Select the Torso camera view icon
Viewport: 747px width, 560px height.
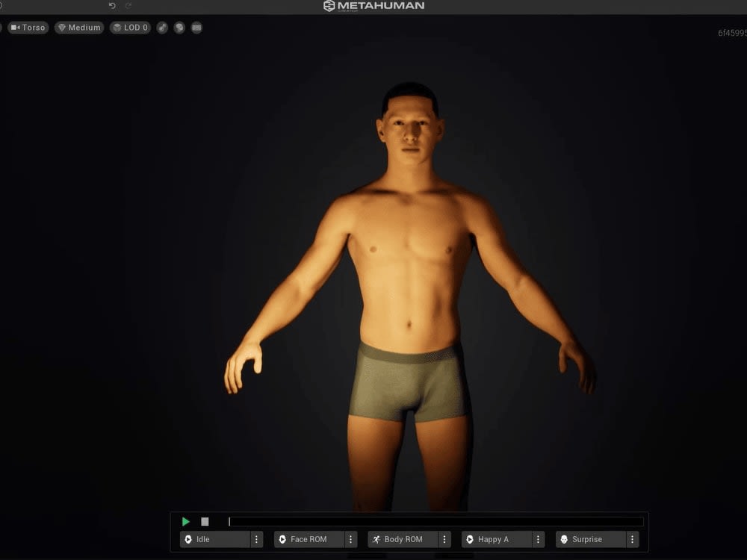[x=13, y=28]
